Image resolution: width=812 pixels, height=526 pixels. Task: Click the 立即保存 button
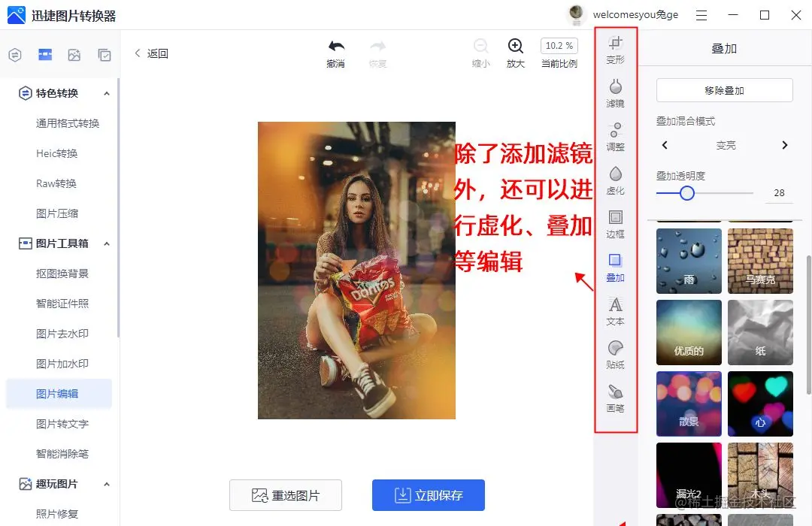click(x=429, y=495)
